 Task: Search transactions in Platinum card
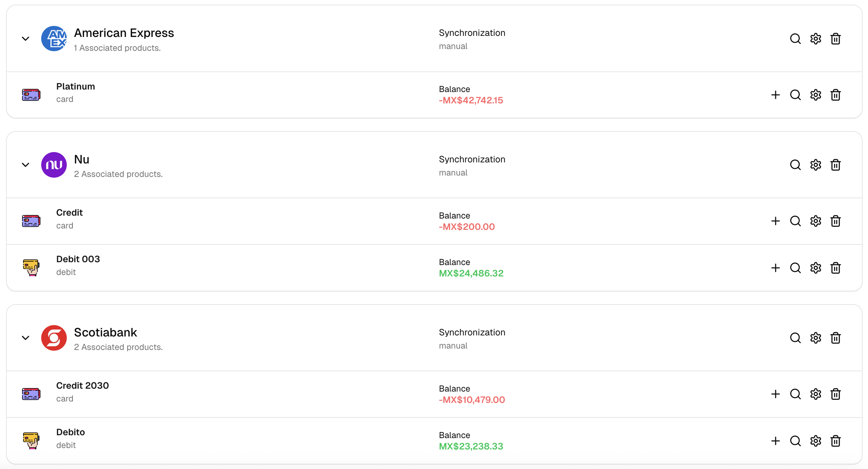pyautogui.click(x=795, y=95)
